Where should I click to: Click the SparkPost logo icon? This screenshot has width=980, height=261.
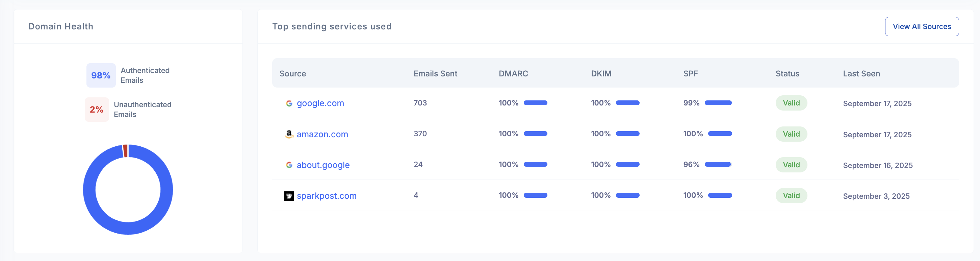coord(289,196)
